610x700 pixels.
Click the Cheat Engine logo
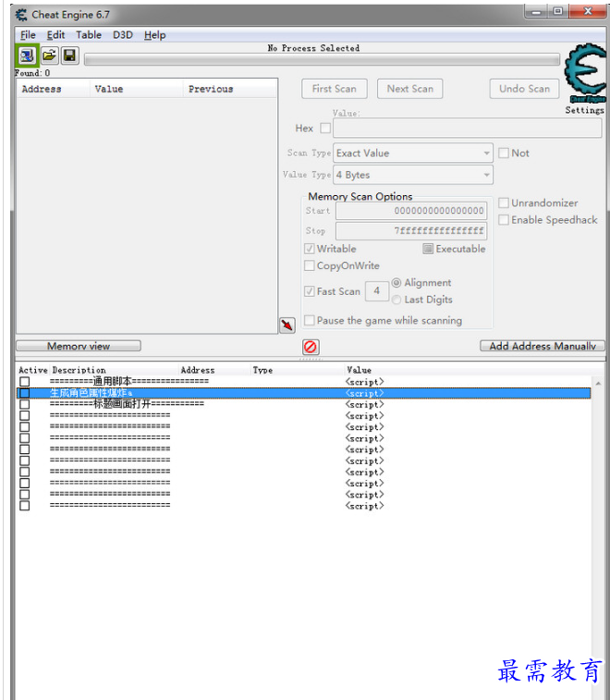click(x=585, y=71)
